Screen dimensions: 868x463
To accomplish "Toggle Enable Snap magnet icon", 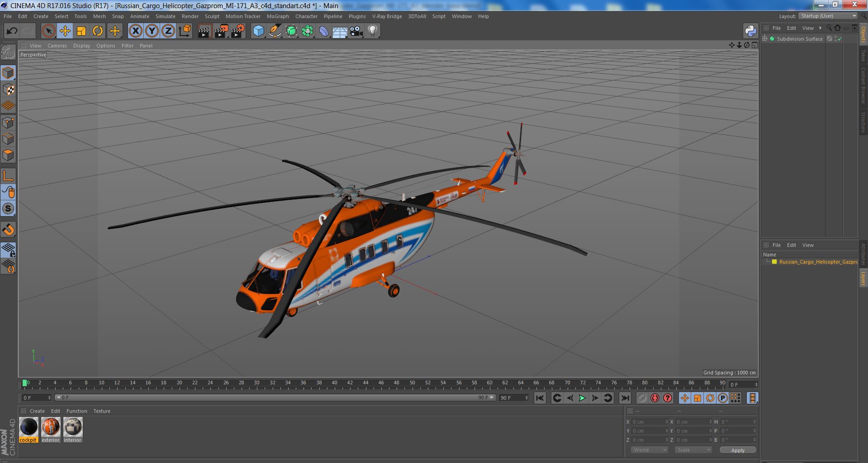I will coord(9,230).
